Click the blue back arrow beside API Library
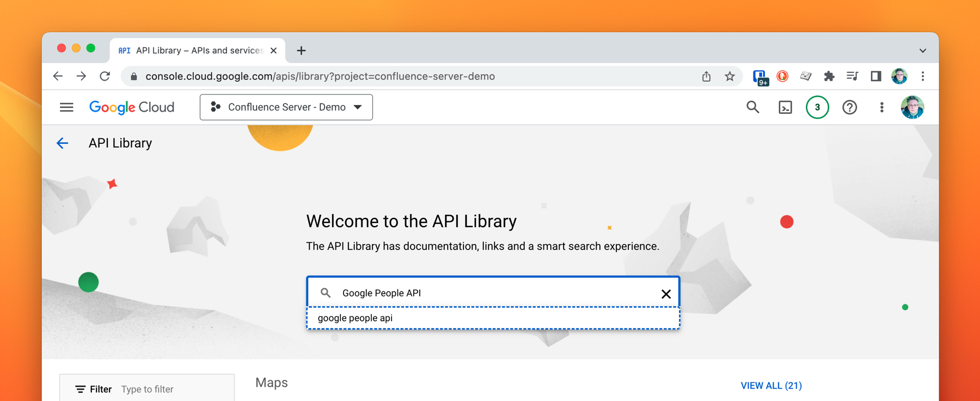 [x=63, y=143]
